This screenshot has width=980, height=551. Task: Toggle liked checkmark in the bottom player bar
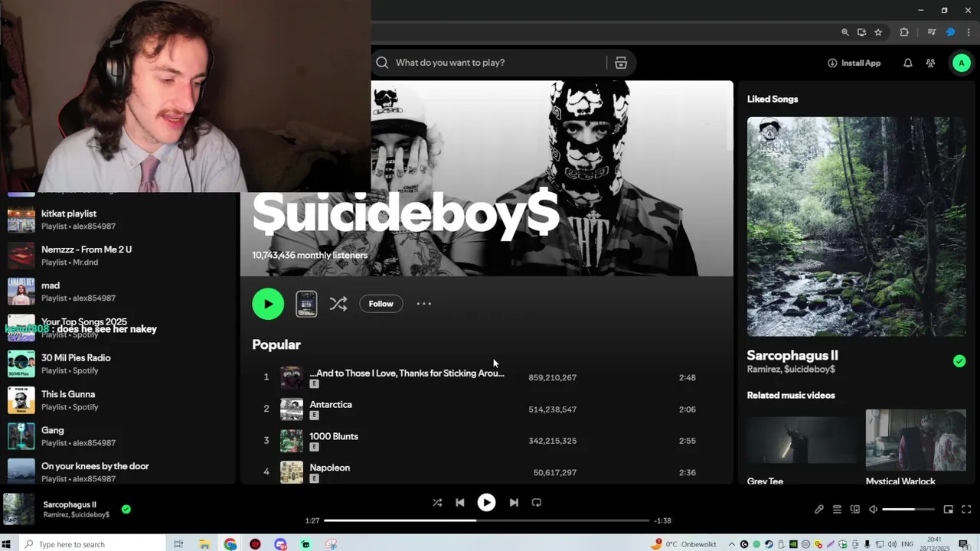tap(126, 509)
